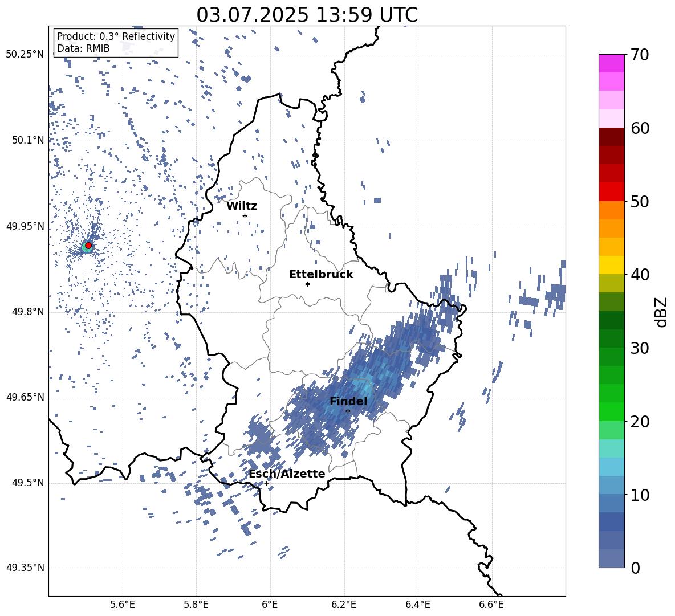Click the 6°E longitude label
Viewport: 675px width, 616px height.
coord(270,605)
